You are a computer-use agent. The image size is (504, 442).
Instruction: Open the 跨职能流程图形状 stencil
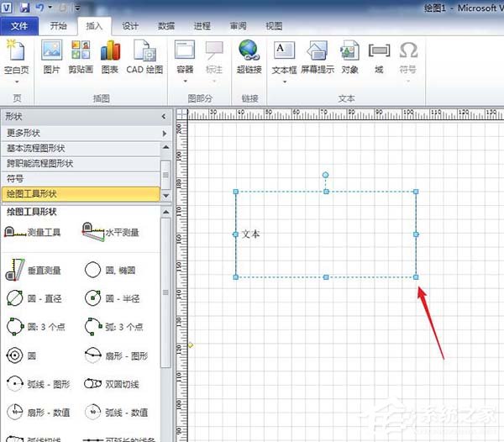81,163
